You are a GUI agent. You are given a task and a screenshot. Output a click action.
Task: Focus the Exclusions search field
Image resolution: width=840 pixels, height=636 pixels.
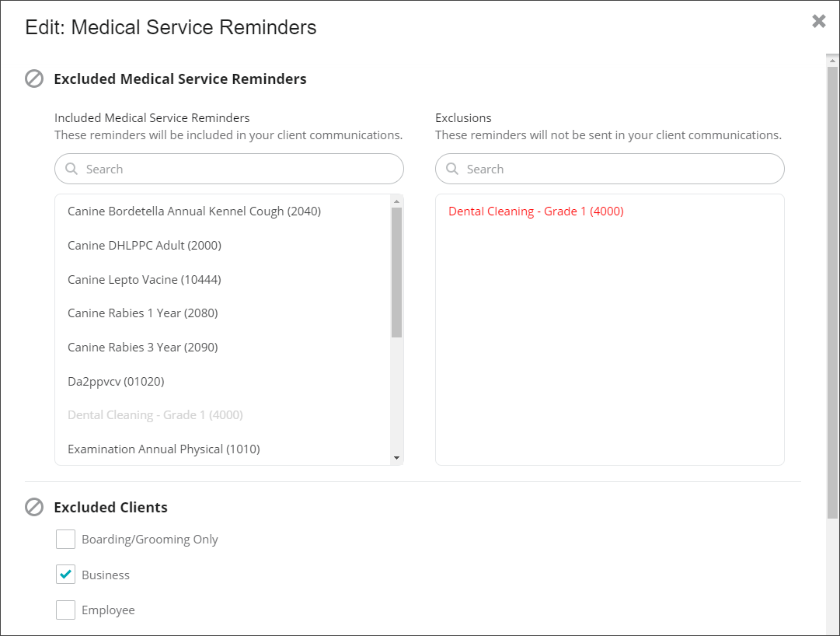pyautogui.click(x=610, y=169)
